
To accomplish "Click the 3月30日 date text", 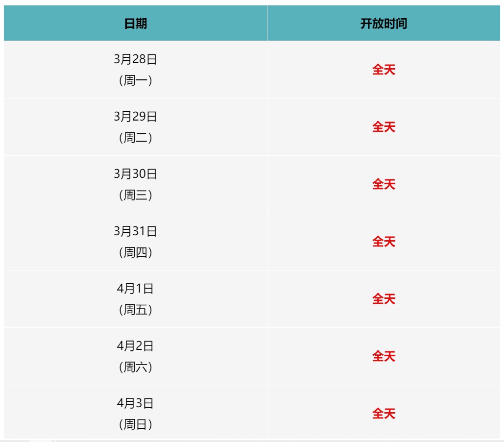I will coord(135,174).
